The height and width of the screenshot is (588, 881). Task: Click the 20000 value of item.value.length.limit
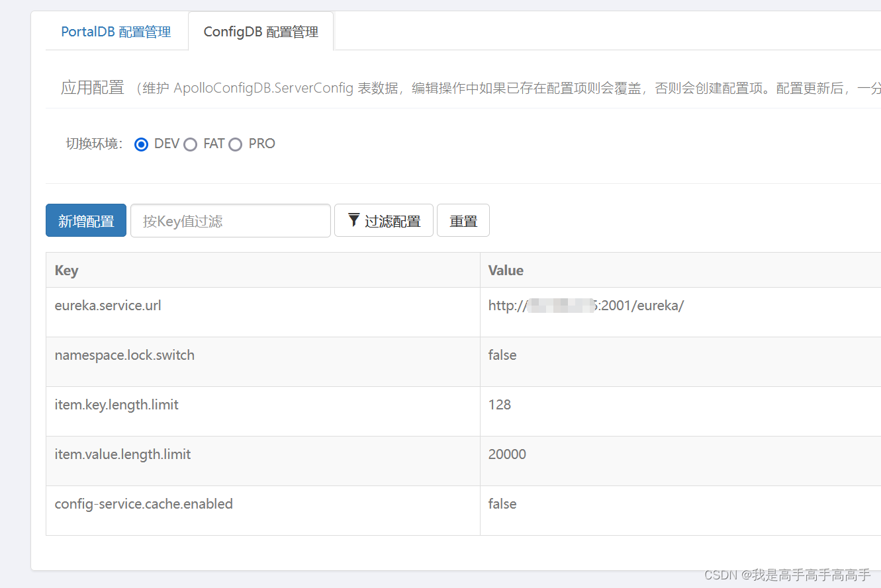(x=507, y=454)
